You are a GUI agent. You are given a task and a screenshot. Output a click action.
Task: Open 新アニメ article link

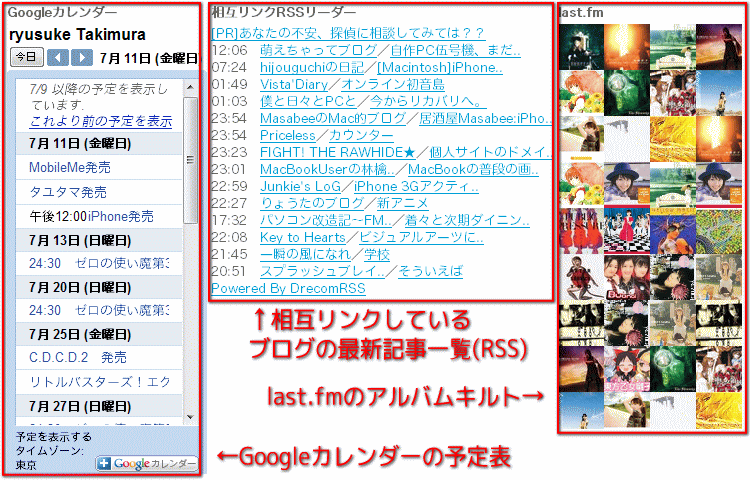402,203
